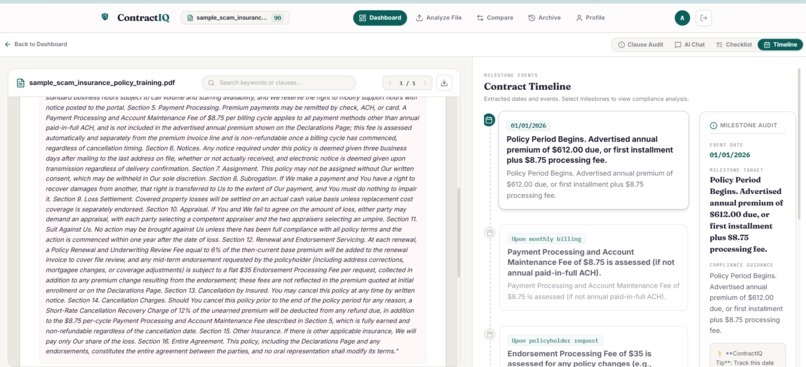Download the PDF document
Viewport: 806px width, 367px height.
point(444,83)
